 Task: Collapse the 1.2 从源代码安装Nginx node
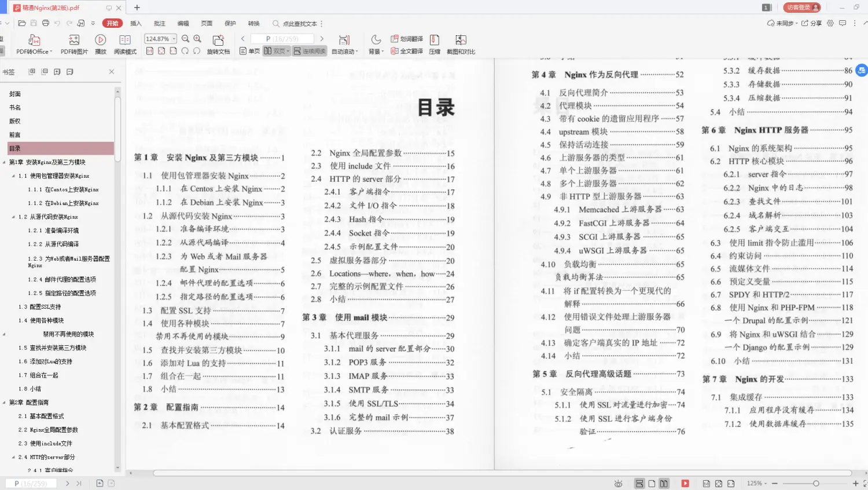[14, 217]
